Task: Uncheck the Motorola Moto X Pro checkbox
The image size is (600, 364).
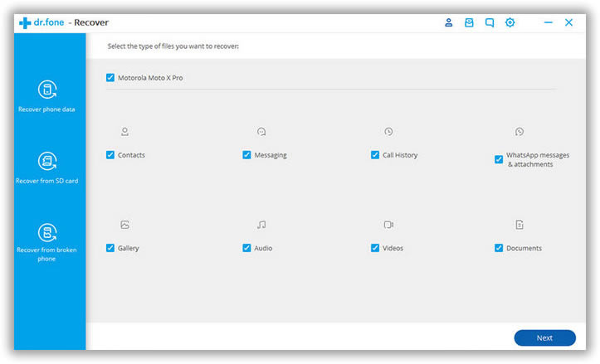Action: (110, 78)
